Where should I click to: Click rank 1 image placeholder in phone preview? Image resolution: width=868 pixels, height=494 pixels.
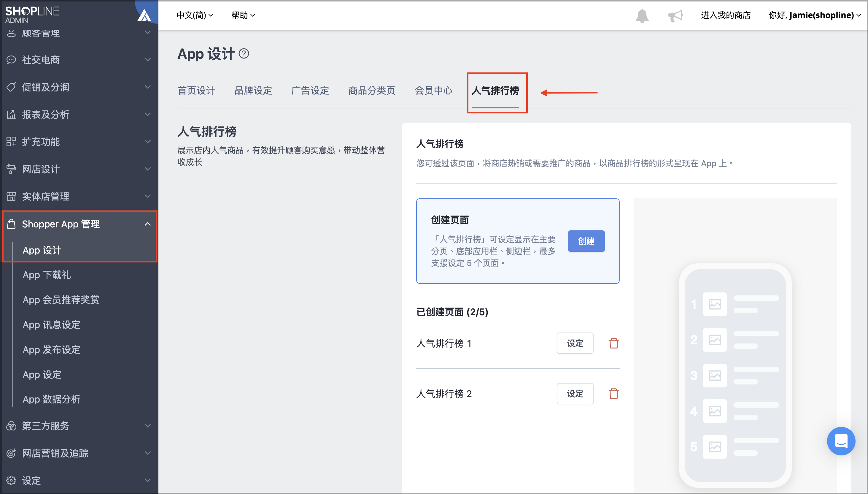click(714, 304)
